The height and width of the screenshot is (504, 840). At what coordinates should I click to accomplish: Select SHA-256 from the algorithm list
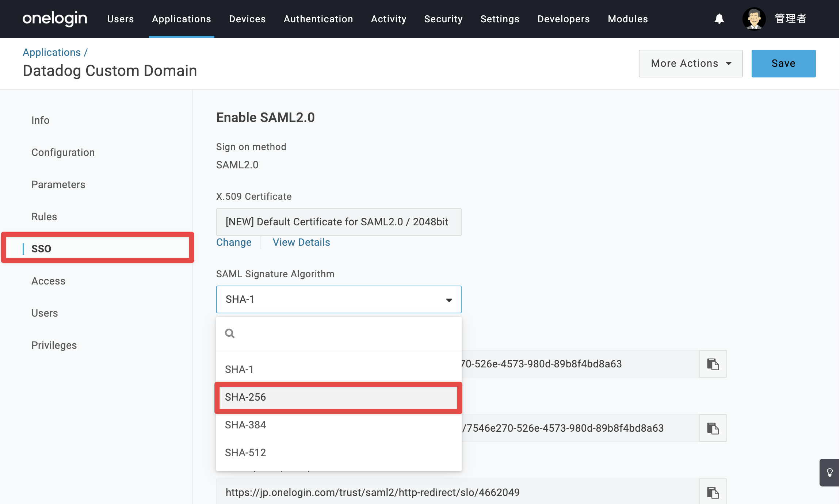coord(338,397)
